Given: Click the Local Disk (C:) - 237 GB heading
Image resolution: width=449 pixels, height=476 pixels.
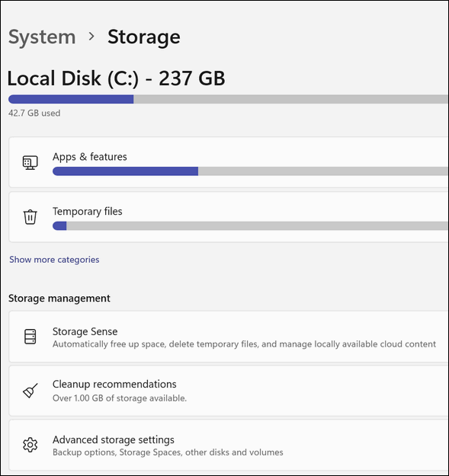Looking at the screenshot, I should (116, 78).
